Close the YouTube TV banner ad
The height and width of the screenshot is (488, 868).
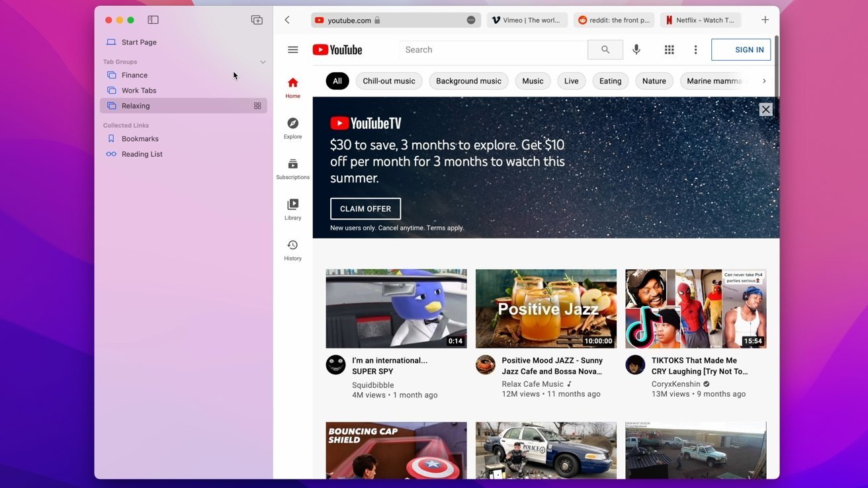[765, 110]
